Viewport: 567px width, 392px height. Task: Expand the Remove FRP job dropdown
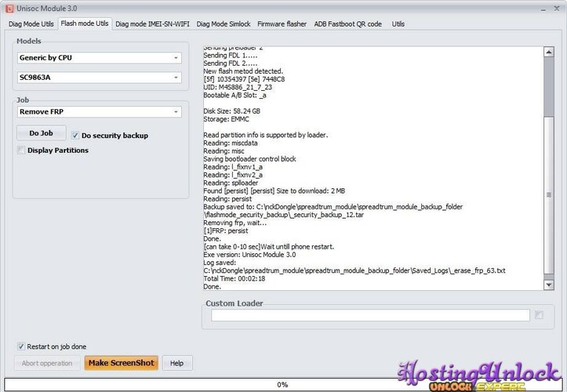100,112
